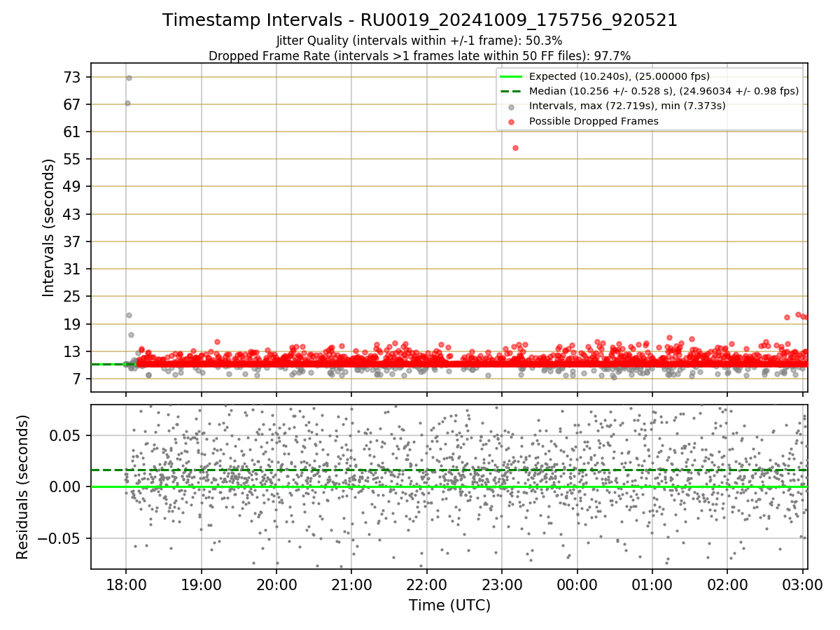This screenshot has height=630, width=840.
Task: Click the legend entry 'Intervals, max (72.719s), min (7.373s)'
Action: click(627, 106)
